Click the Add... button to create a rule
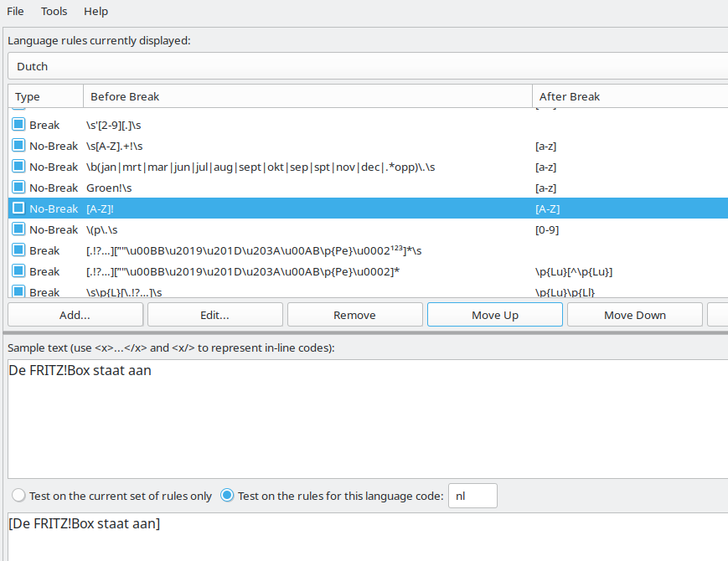 point(75,314)
